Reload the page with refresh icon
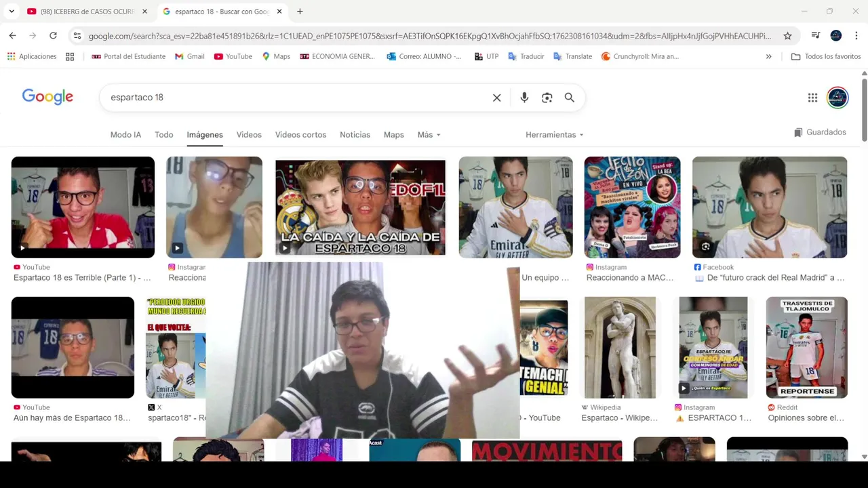 53,35
